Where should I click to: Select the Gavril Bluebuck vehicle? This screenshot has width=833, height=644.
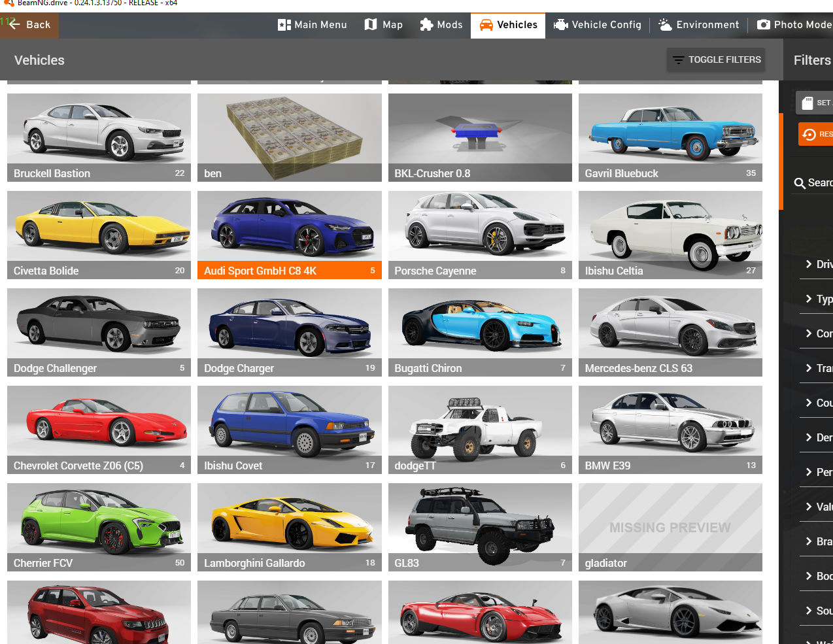click(670, 137)
